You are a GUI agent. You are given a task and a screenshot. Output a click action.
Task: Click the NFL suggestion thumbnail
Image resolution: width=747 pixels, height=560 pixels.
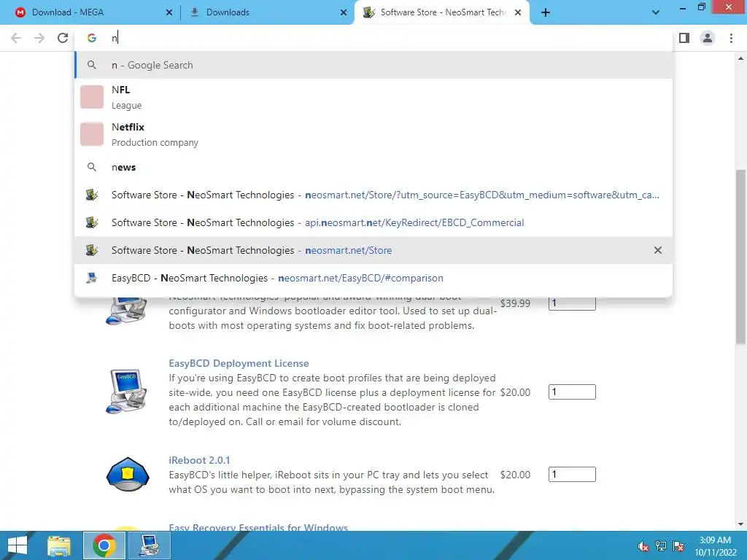[x=92, y=97]
